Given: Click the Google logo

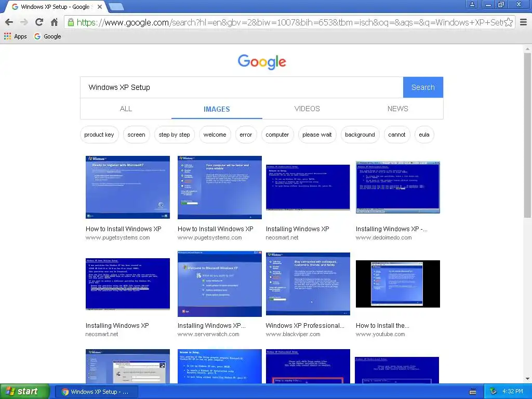Looking at the screenshot, I should coord(262,62).
